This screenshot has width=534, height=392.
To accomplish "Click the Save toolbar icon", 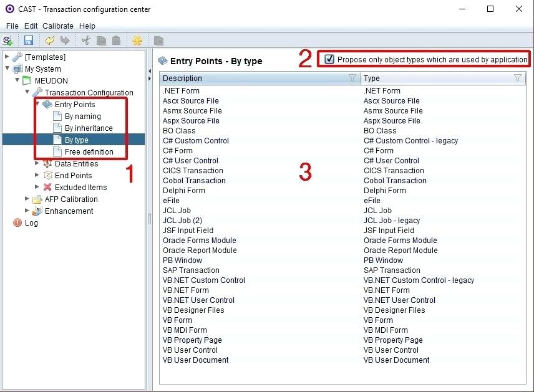I will [29, 41].
